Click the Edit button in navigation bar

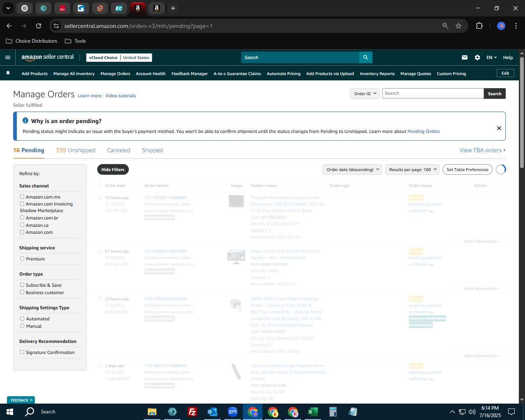tap(505, 73)
